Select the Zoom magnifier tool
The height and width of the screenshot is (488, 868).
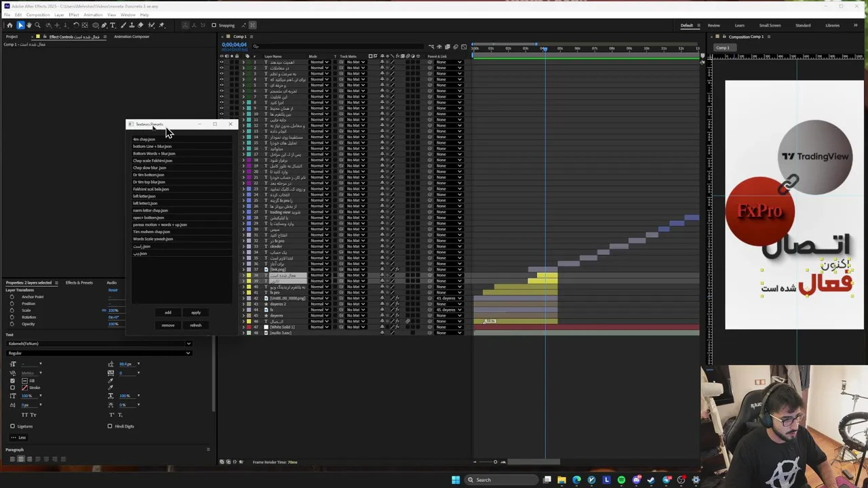(x=38, y=25)
